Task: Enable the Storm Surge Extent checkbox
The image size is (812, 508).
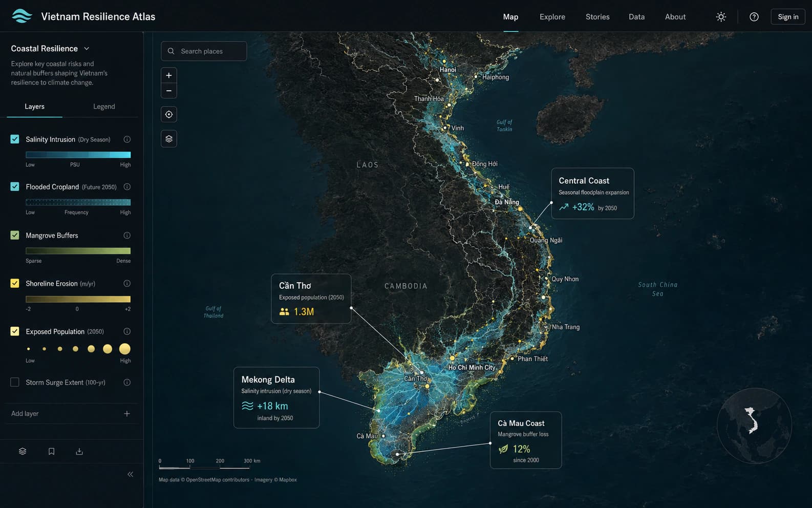Action: coord(15,383)
